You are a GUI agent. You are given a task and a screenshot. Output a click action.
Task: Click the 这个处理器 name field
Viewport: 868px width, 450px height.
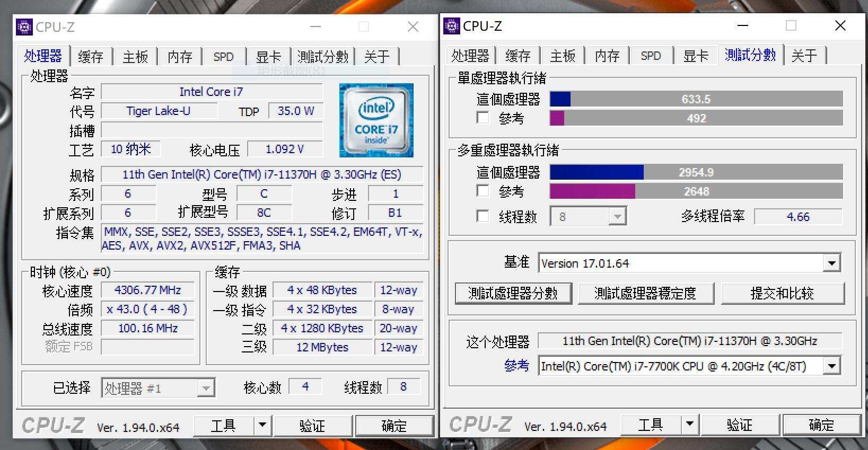click(x=690, y=341)
